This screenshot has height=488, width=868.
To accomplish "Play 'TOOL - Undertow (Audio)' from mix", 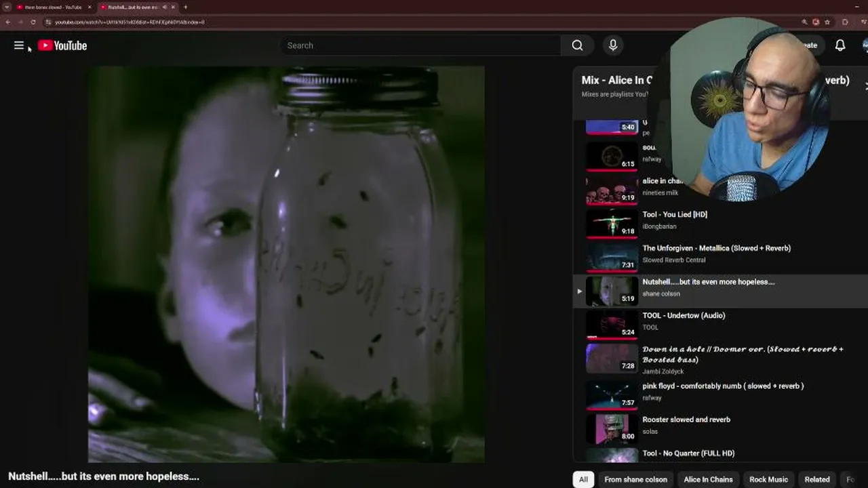I will coord(684,315).
